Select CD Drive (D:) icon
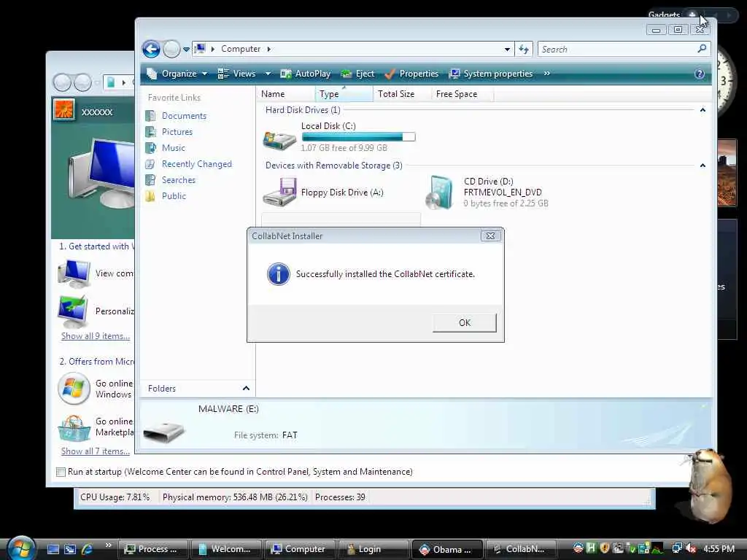 coord(439,192)
